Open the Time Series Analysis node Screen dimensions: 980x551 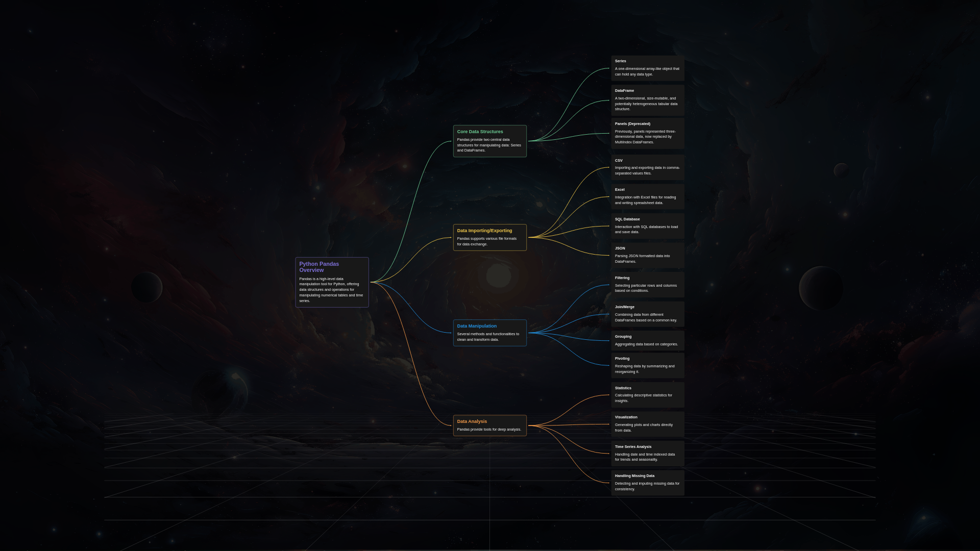coord(647,453)
